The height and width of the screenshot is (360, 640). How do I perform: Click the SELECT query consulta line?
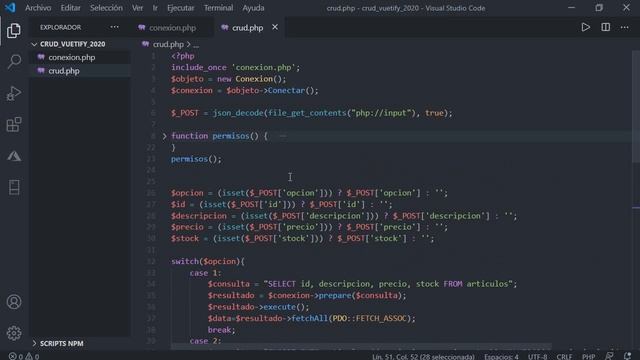tap(362, 284)
